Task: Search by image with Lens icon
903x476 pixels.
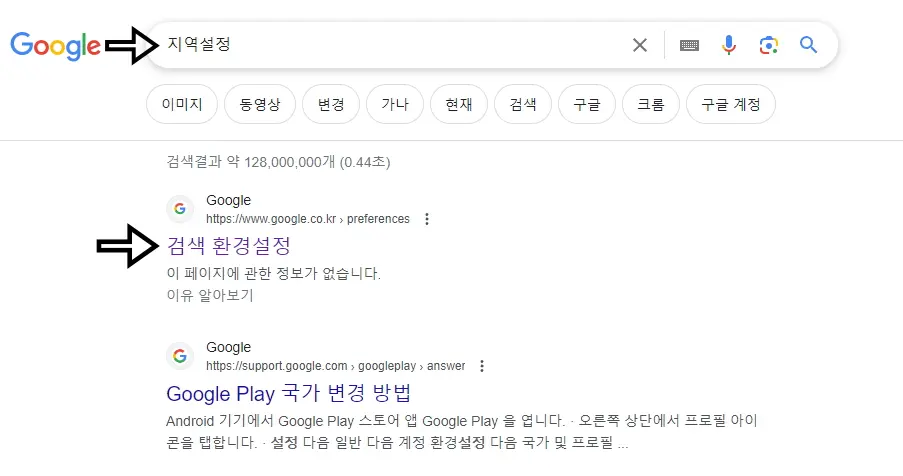Action: (x=768, y=45)
